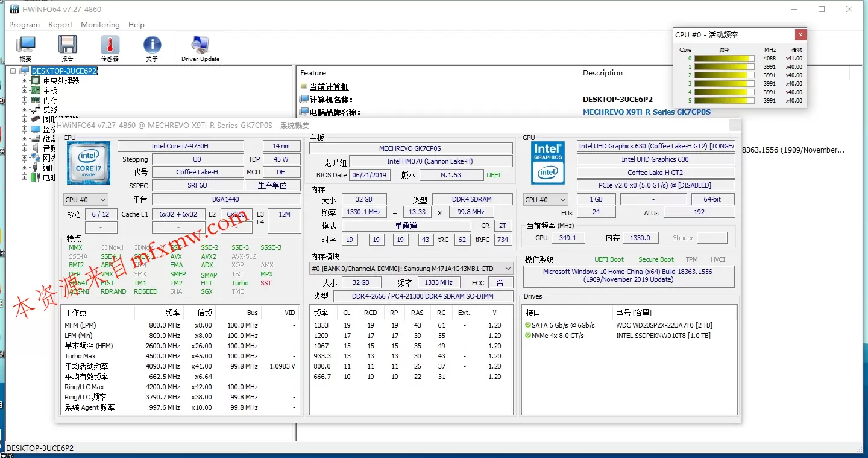This screenshot has width=868, height=458.
Task: Click the 关于 about info icon
Action: coord(152,45)
